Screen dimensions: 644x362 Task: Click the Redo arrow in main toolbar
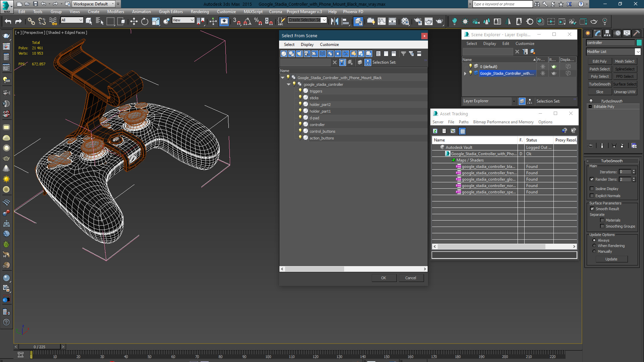tap(18, 21)
